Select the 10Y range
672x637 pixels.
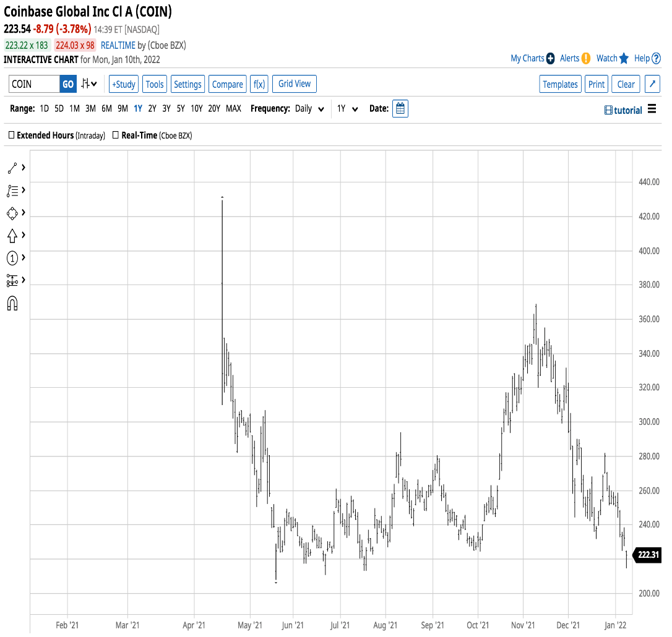pyautogui.click(x=197, y=108)
